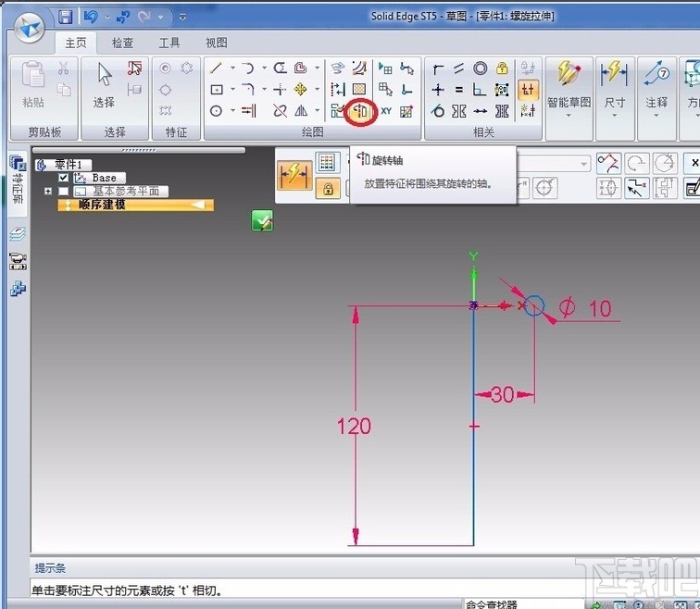Switch to the 检查 (Inspect) tab

(123, 43)
